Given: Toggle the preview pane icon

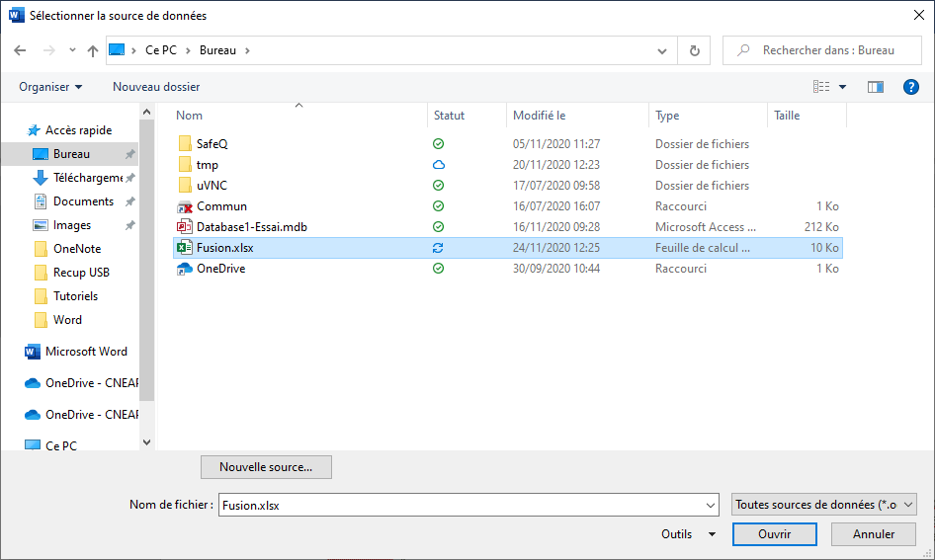Looking at the screenshot, I should point(875,87).
